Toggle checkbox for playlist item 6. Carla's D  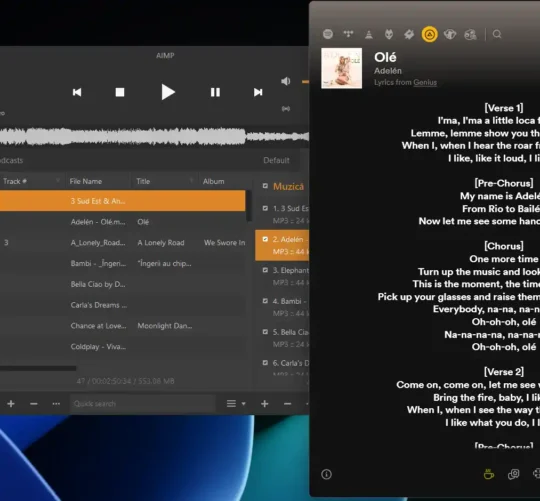click(x=265, y=363)
